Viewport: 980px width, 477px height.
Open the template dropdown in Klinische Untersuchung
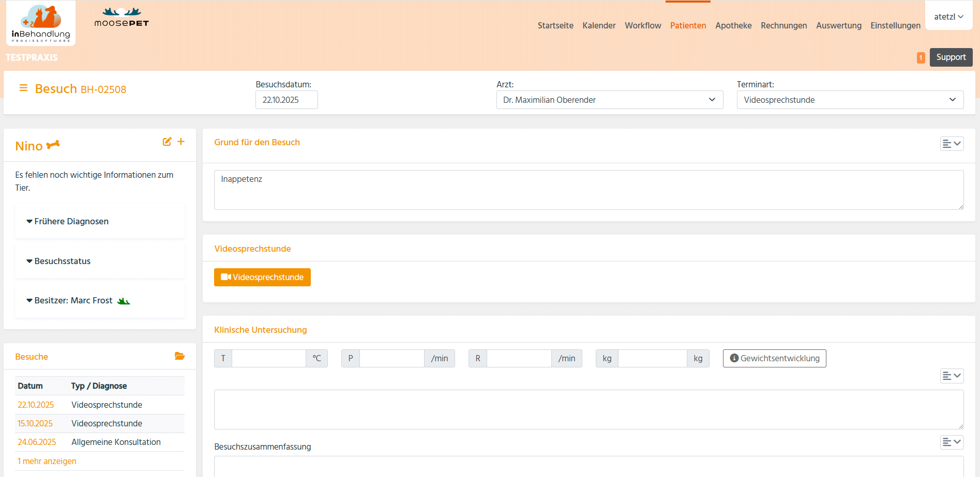click(952, 376)
